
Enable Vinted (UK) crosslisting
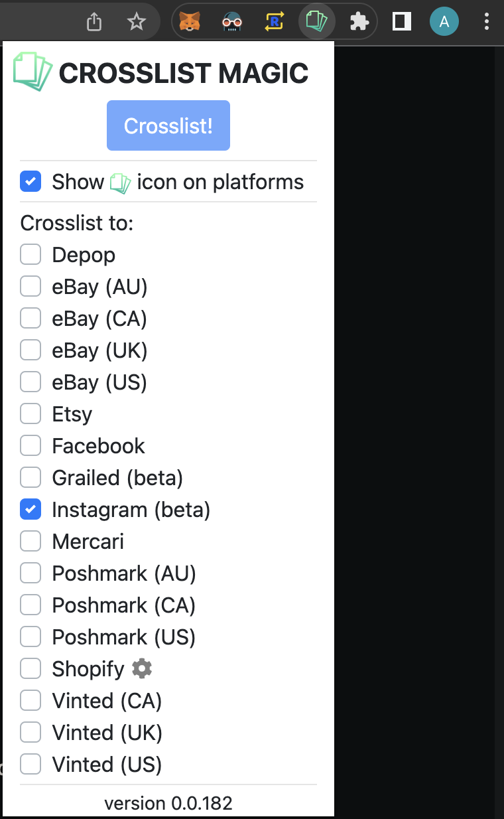click(31, 733)
